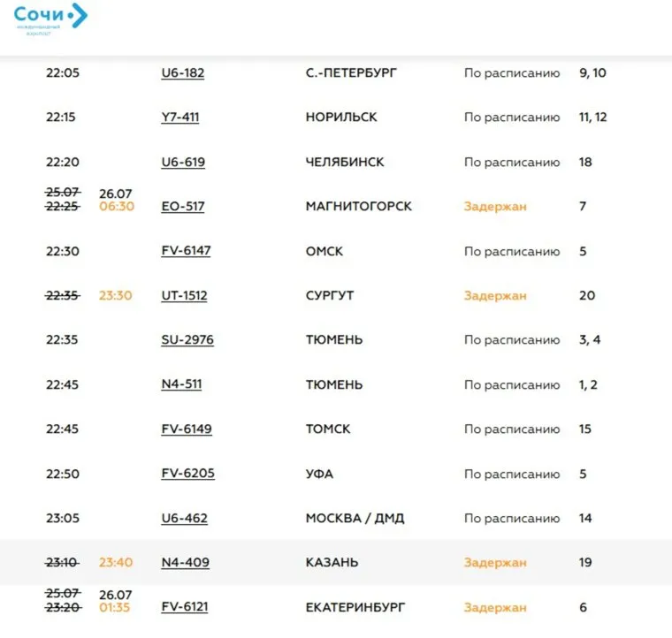
Task: Select flight U6-619 link
Action: pyautogui.click(x=182, y=162)
